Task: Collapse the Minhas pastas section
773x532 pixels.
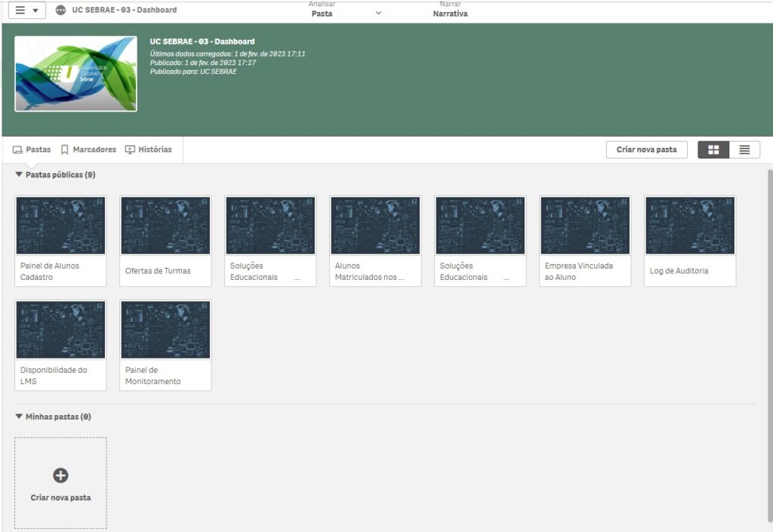Action: [x=19, y=417]
